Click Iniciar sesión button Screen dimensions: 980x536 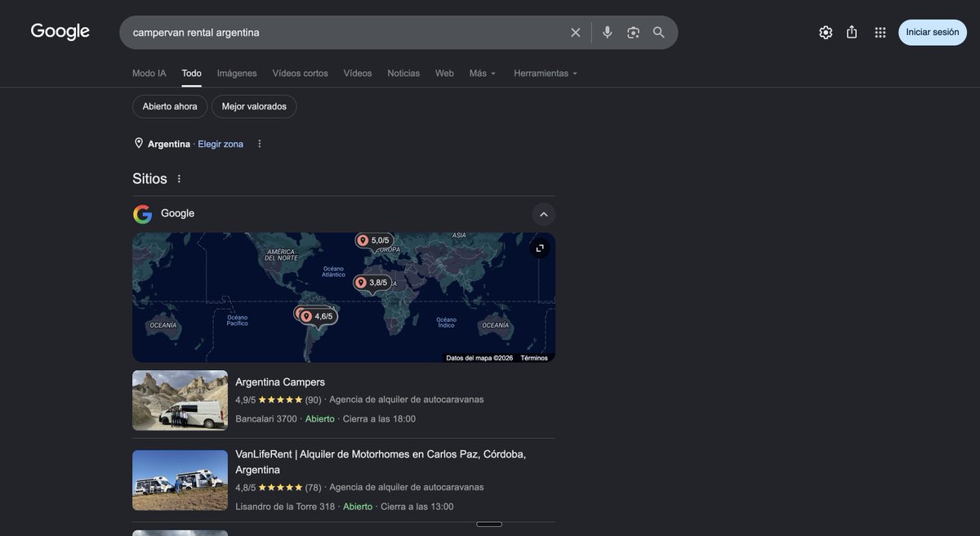point(933,33)
